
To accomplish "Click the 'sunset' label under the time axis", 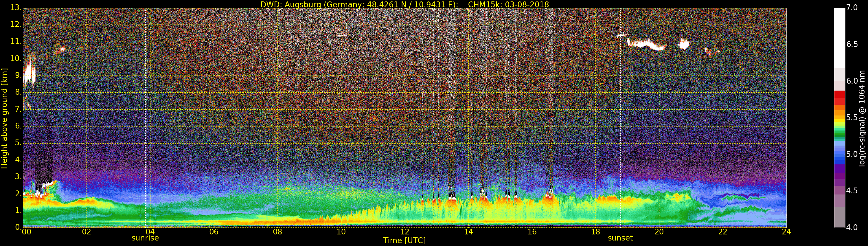I will [620, 238].
